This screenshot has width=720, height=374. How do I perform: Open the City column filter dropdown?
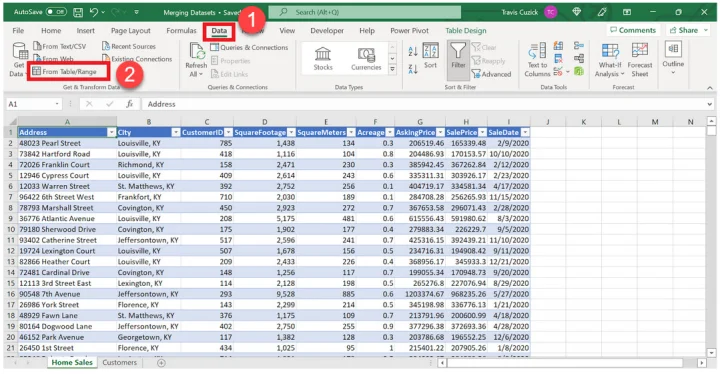175,132
